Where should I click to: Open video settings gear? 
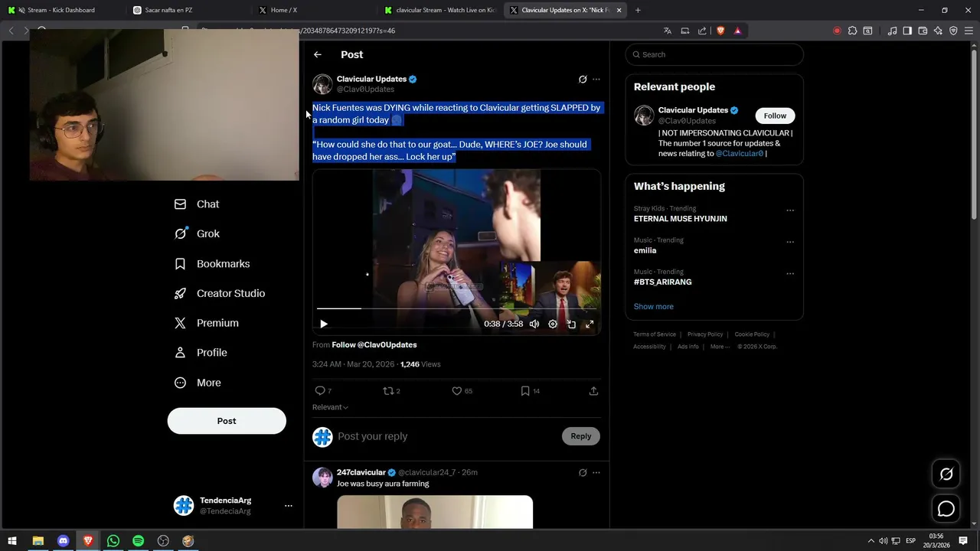(x=553, y=324)
